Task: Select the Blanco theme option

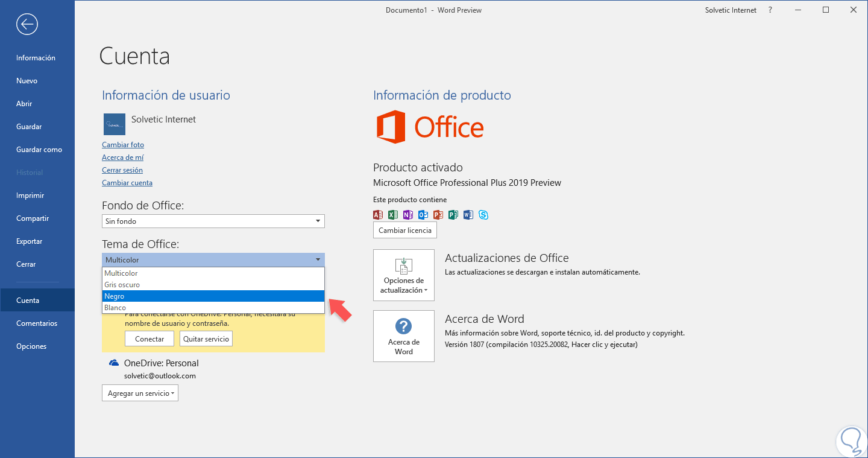Action: pyautogui.click(x=213, y=308)
